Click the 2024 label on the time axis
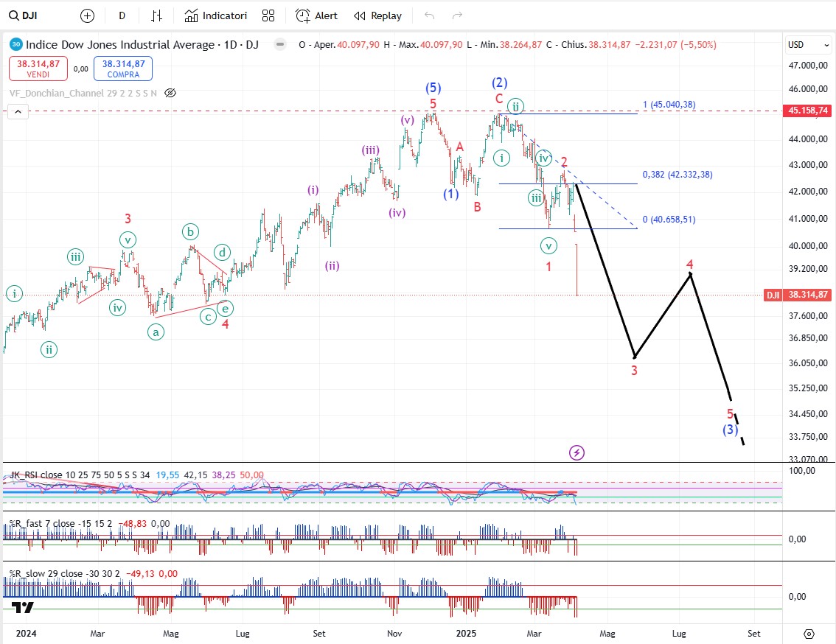This screenshot has height=644, width=836. tap(26, 634)
